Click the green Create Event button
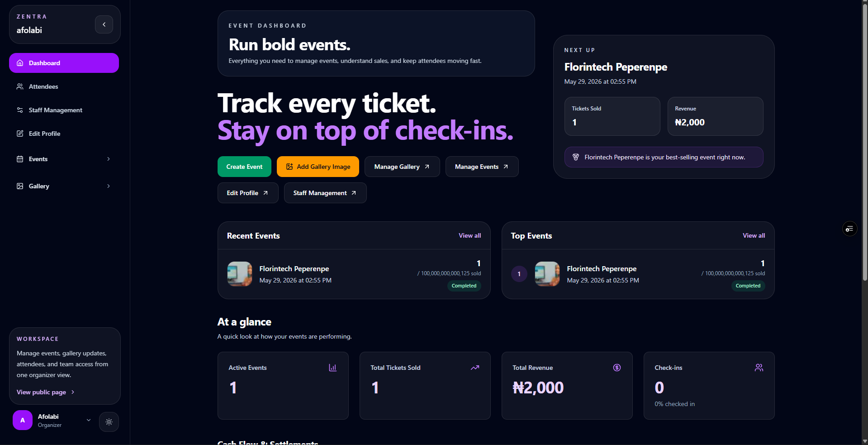This screenshot has height=445, width=868. pyautogui.click(x=244, y=167)
